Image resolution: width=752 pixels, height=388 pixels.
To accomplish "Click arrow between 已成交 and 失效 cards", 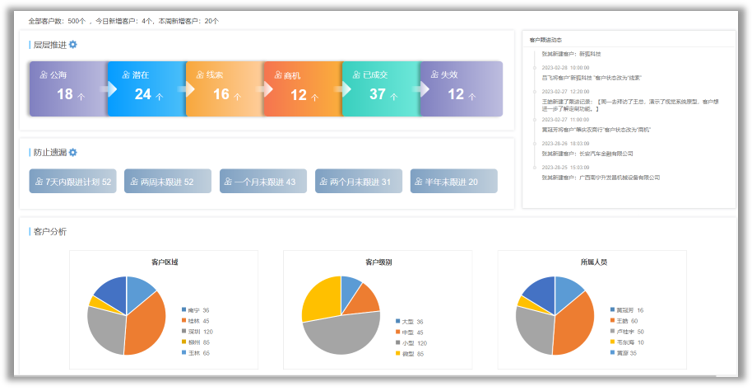I will tap(421, 89).
